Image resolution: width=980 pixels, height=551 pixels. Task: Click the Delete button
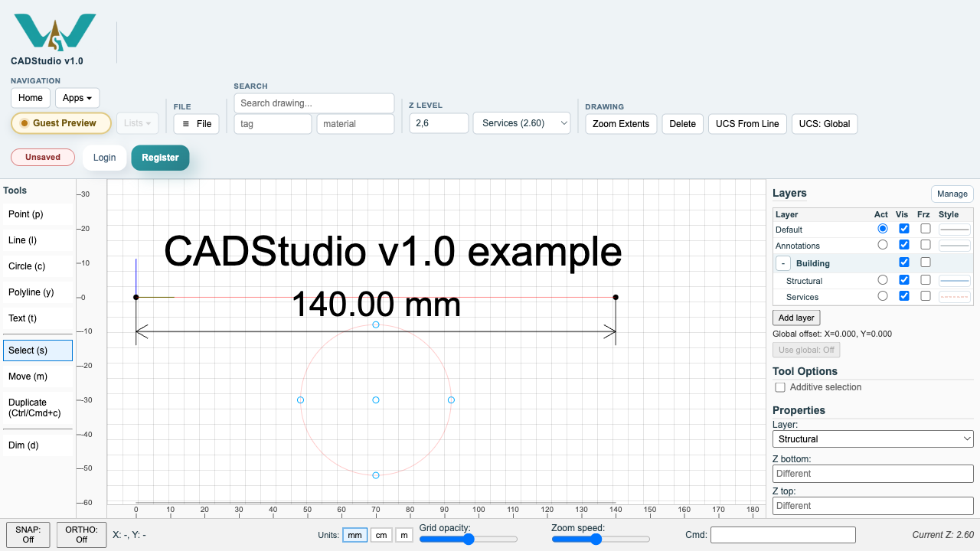tap(683, 124)
